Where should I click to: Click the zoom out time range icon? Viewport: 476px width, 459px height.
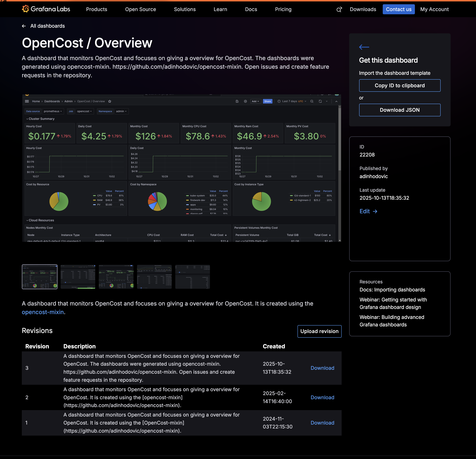(312, 101)
